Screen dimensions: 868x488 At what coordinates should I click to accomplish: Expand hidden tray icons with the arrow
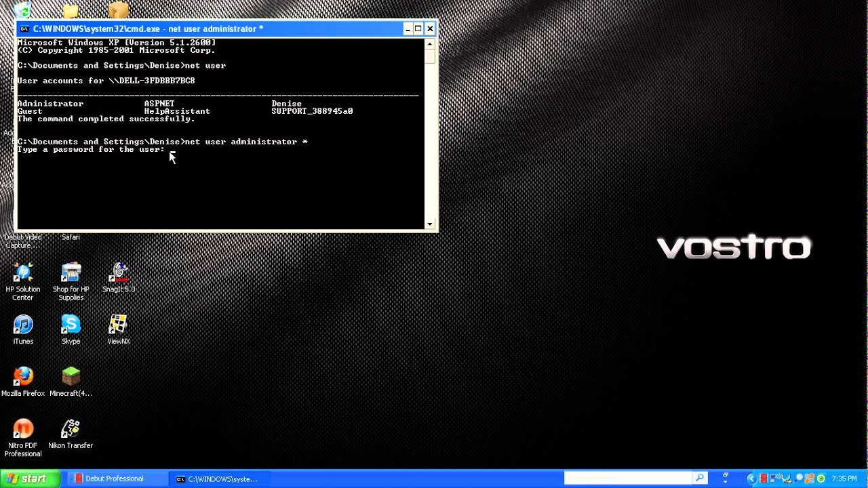(752, 479)
